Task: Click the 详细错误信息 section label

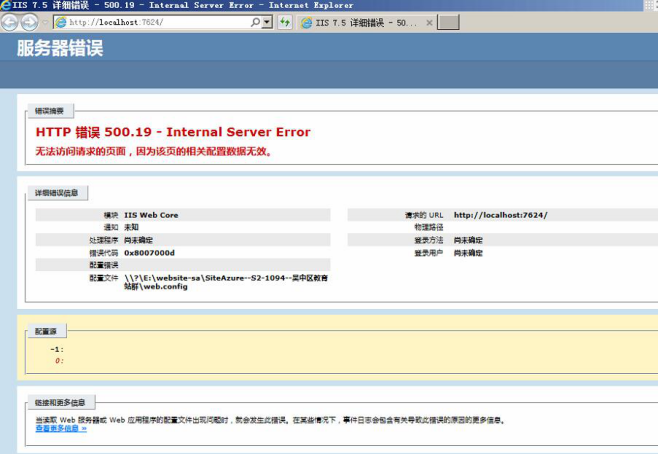Action: 58,193
